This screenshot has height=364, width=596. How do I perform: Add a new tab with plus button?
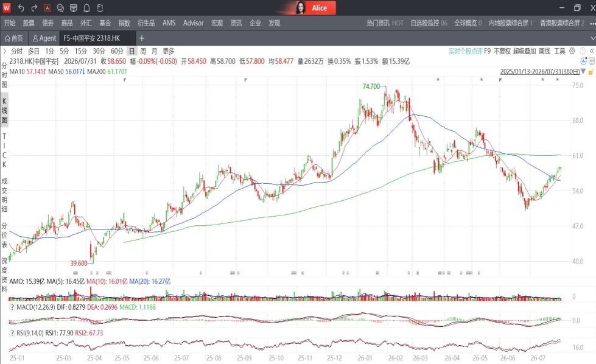142,38
